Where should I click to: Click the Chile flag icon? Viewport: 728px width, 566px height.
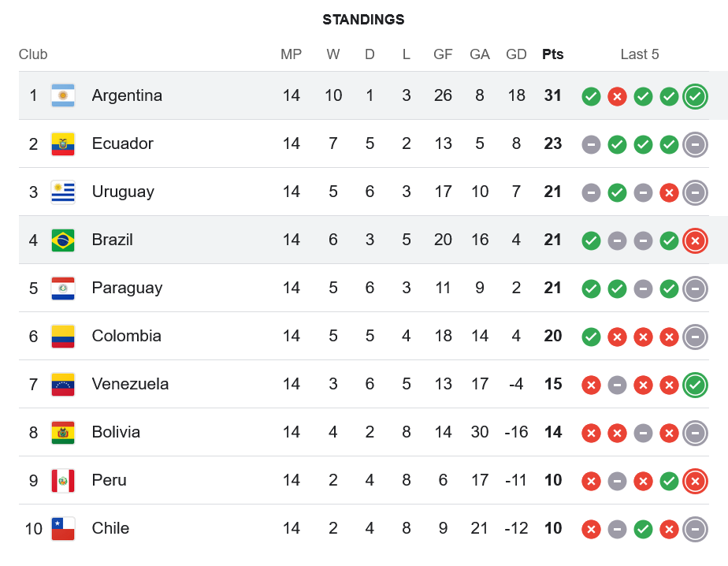coord(63,528)
